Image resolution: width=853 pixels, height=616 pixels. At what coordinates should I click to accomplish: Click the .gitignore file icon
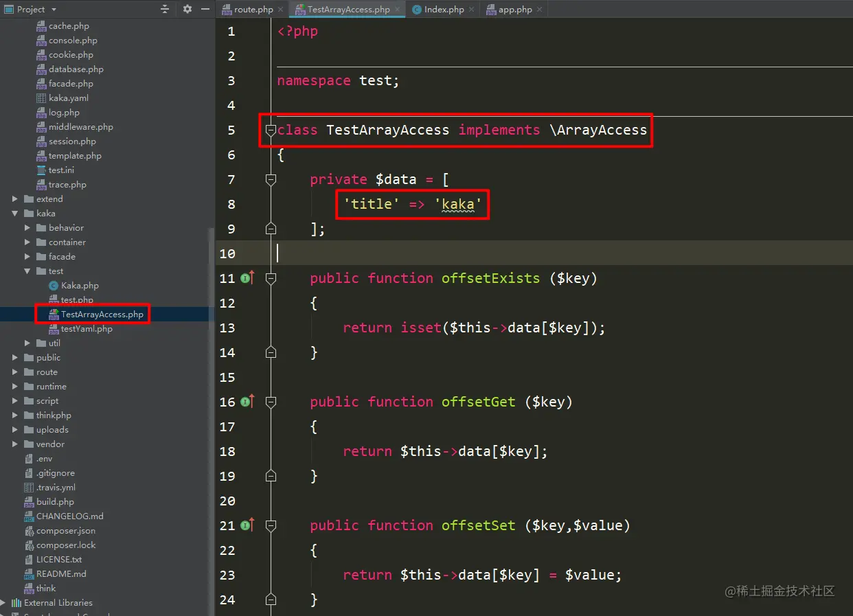tap(29, 472)
